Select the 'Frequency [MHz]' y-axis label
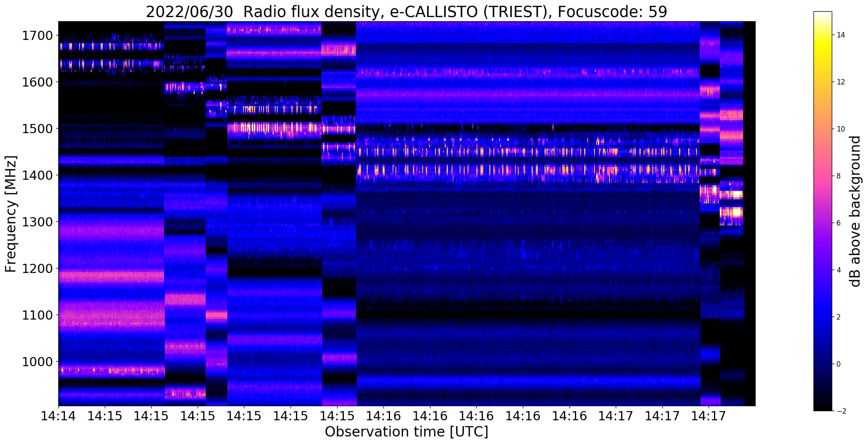 click(x=11, y=214)
